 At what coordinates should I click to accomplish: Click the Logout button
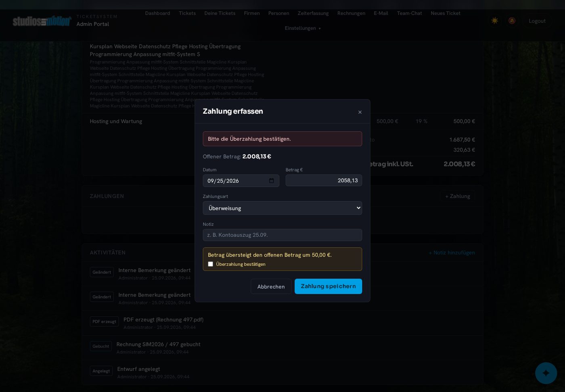tap(537, 21)
